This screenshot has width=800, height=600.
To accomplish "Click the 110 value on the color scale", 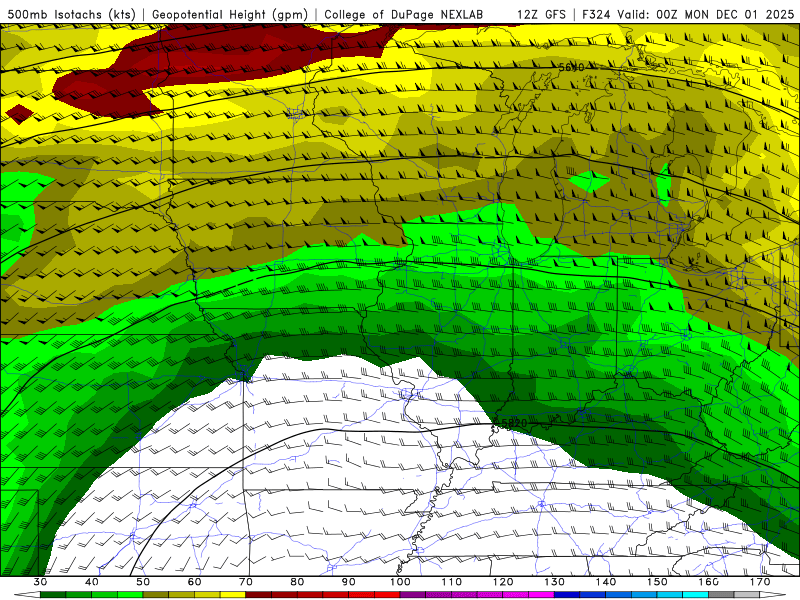I will coord(452,582).
